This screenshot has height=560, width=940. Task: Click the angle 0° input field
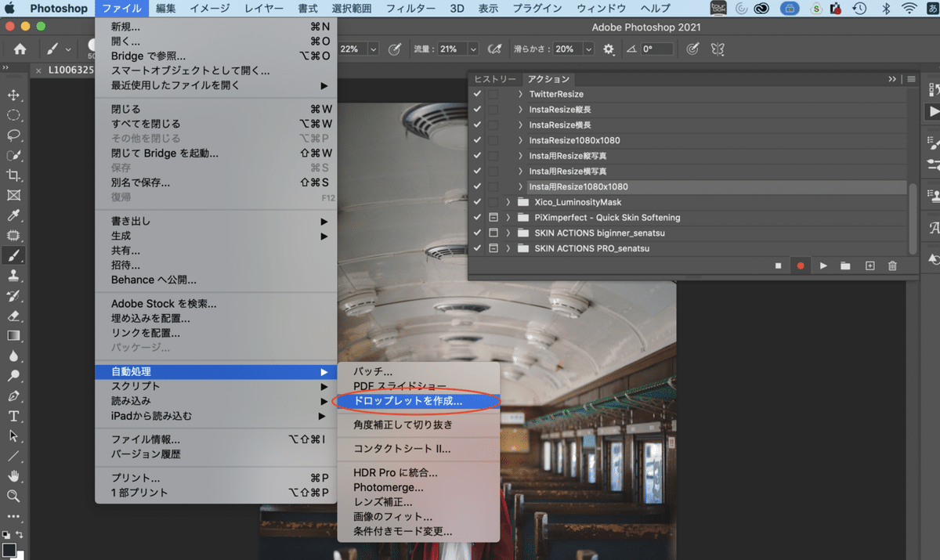tap(656, 49)
